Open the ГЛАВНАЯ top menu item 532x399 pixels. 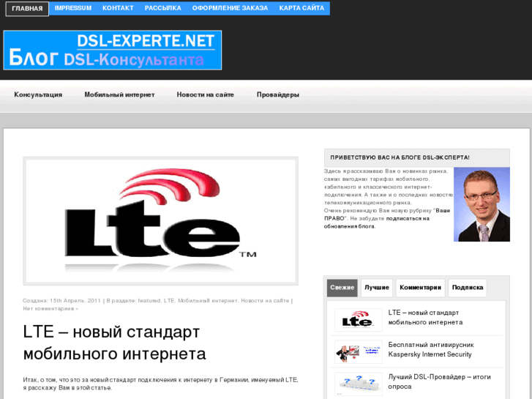(27, 9)
